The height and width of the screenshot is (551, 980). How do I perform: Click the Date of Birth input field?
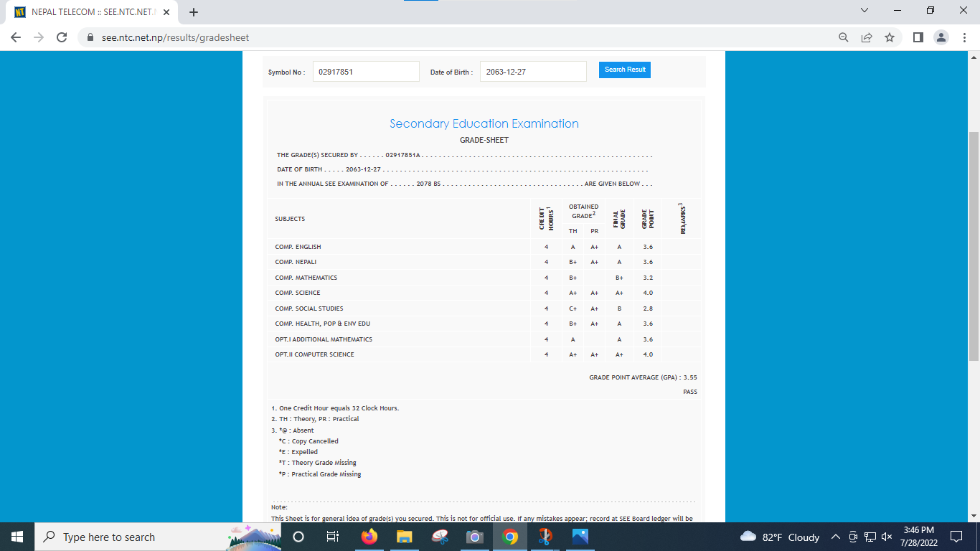(x=533, y=72)
